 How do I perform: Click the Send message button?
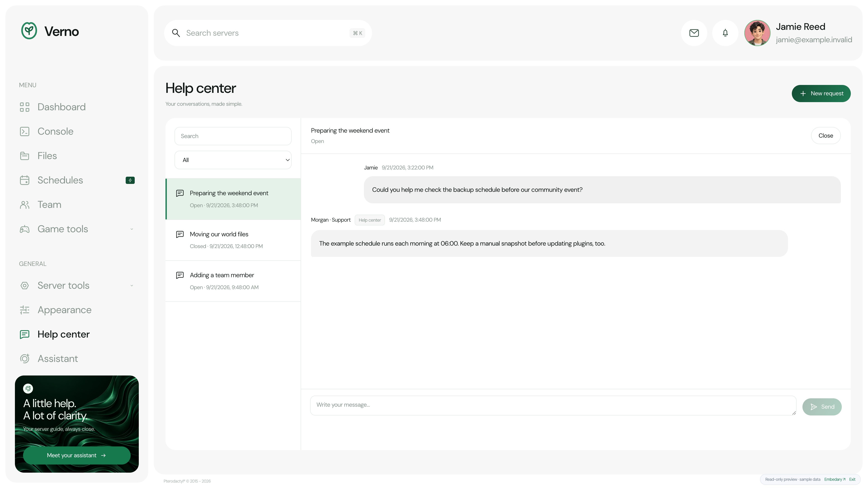(822, 407)
